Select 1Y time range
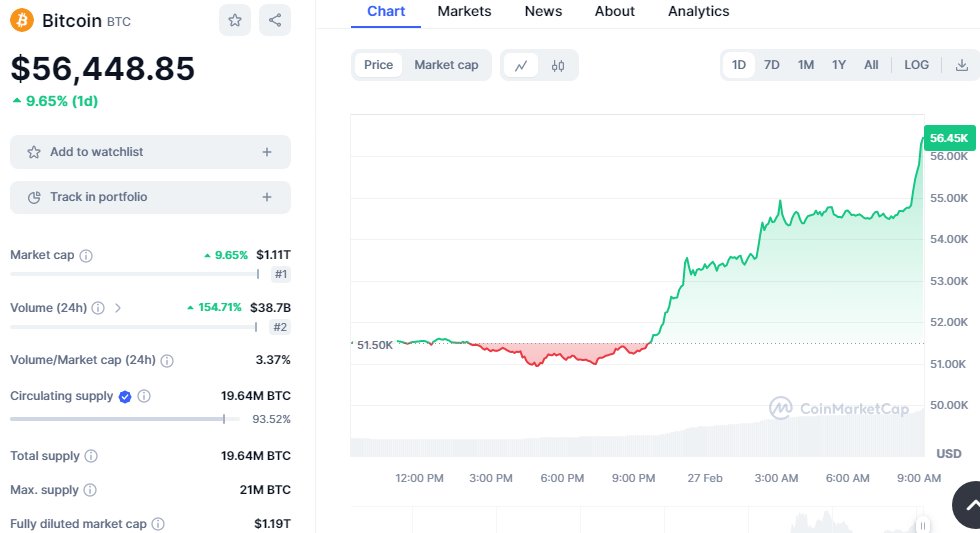The width and height of the screenshot is (980, 533). point(839,65)
